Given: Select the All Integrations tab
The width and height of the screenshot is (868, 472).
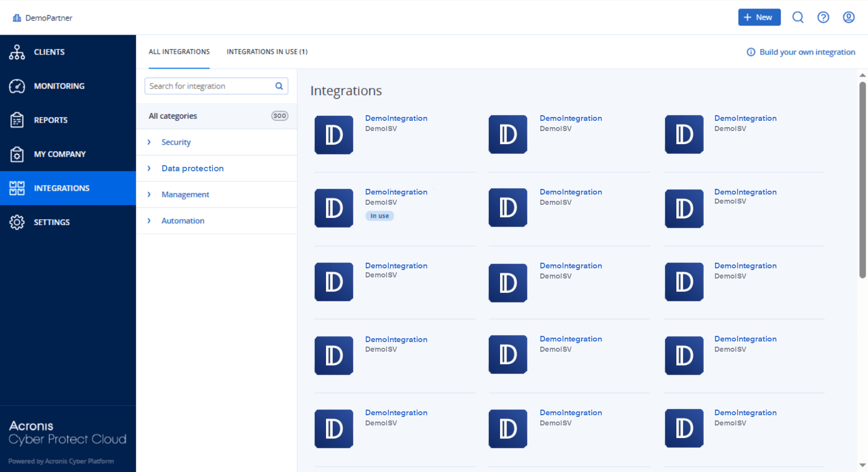Looking at the screenshot, I should pos(179,52).
